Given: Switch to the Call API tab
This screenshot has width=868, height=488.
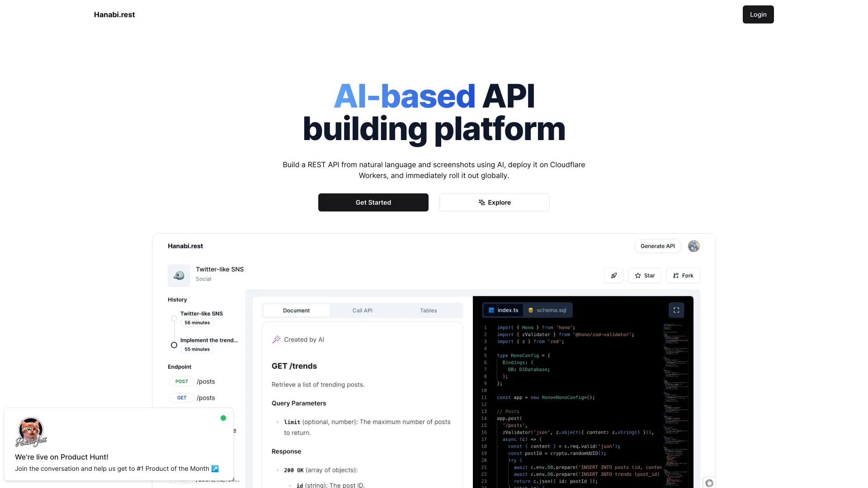Looking at the screenshot, I should point(362,310).
